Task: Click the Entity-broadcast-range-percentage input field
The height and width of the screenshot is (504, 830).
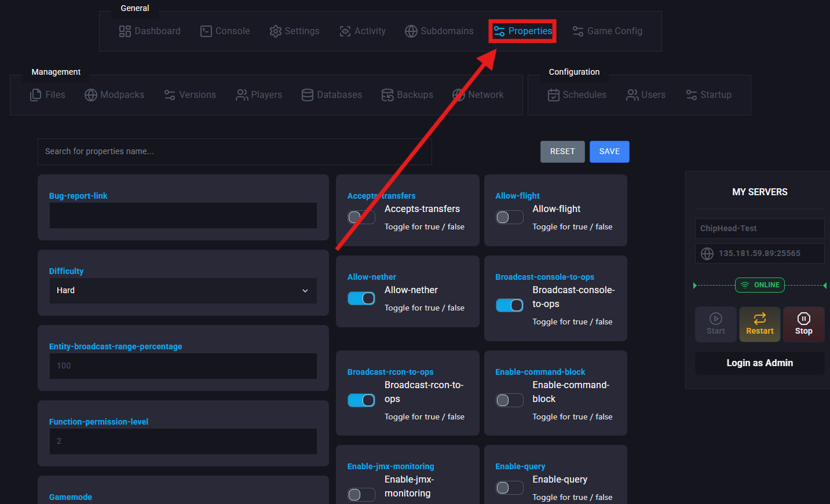Action: (183, 366)
